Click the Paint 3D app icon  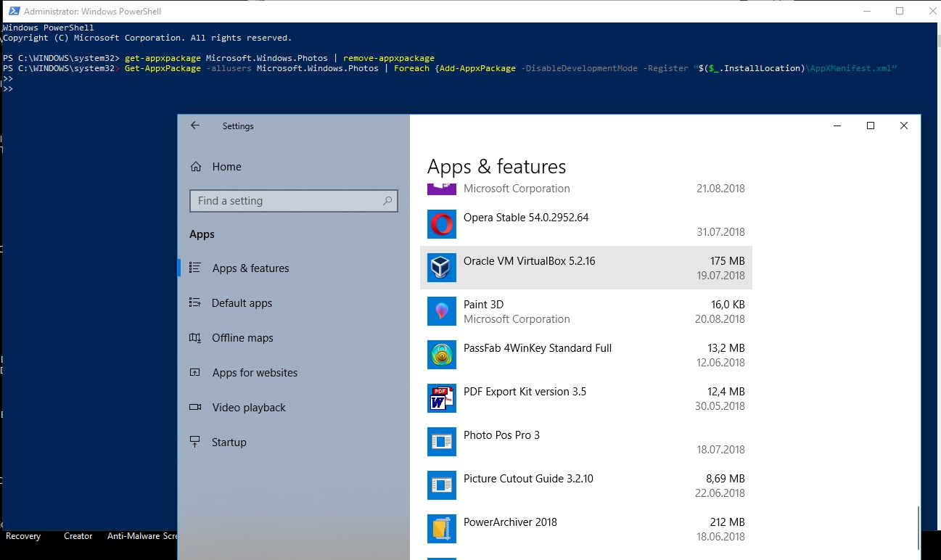click(442, 311)
